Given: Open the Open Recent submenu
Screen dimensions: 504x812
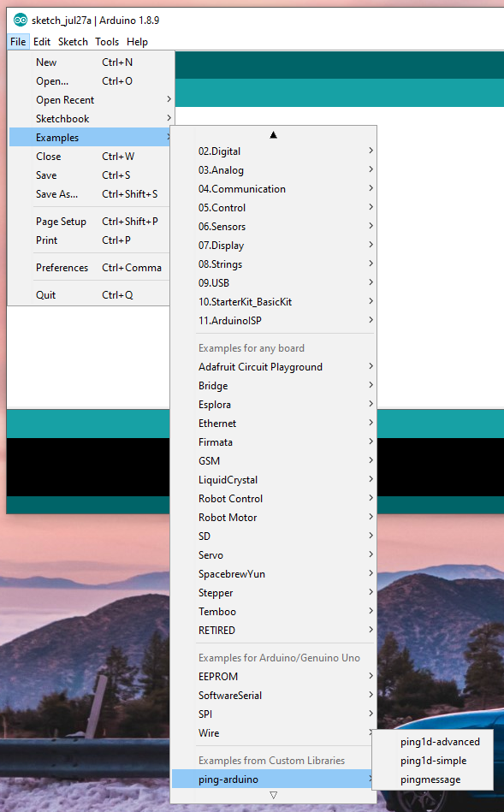Looking at the screenshot, I should 91,100.
